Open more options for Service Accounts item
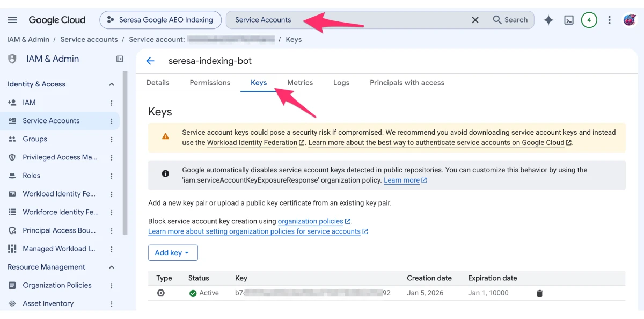The width and height of the screenshot is (644, 319). coord(112,121)
